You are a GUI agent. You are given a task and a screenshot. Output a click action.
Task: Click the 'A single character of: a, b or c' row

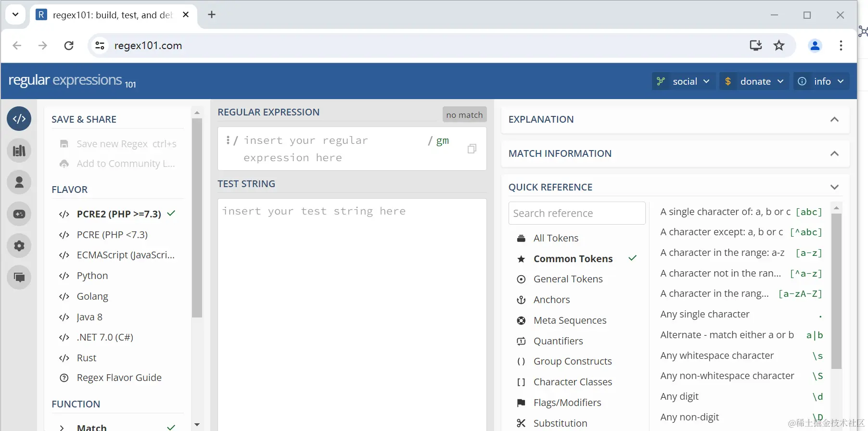coord(741,212)
